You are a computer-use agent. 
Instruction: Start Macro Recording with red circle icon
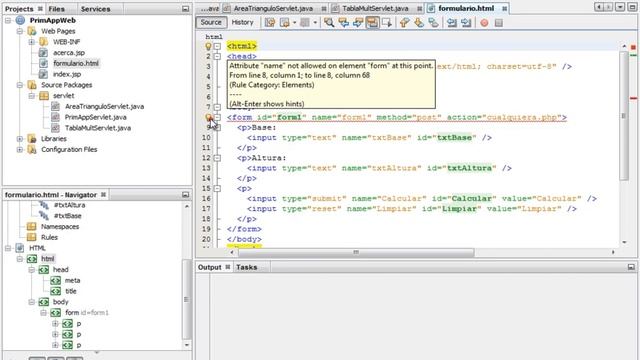484,23
